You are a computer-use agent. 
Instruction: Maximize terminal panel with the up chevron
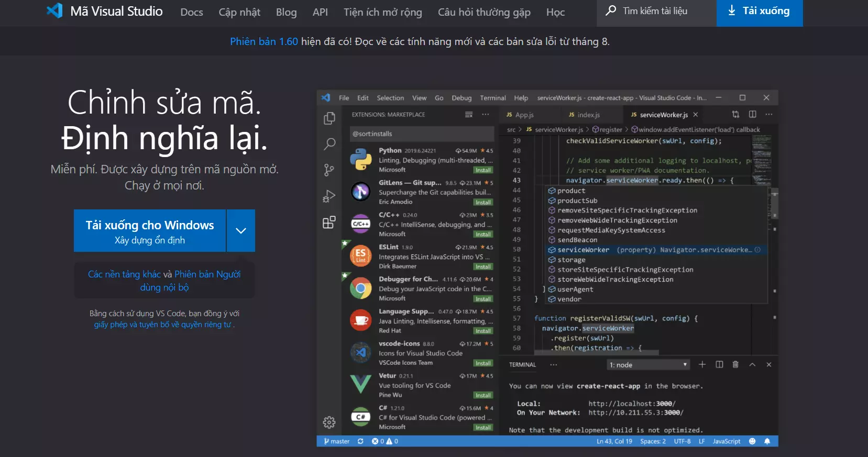click(x=752, y=364)
